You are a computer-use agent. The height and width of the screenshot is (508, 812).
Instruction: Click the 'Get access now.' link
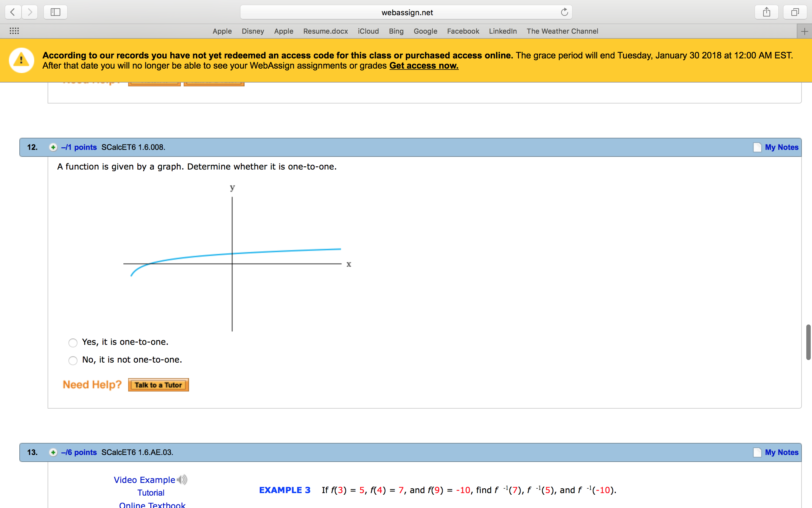tap(424, 65)
